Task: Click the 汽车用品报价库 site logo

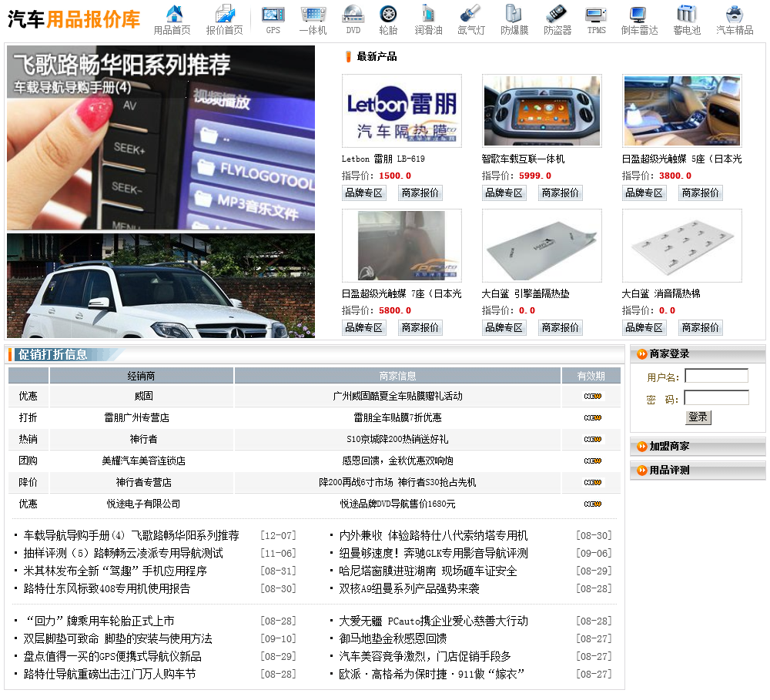Action: [74, 19]
